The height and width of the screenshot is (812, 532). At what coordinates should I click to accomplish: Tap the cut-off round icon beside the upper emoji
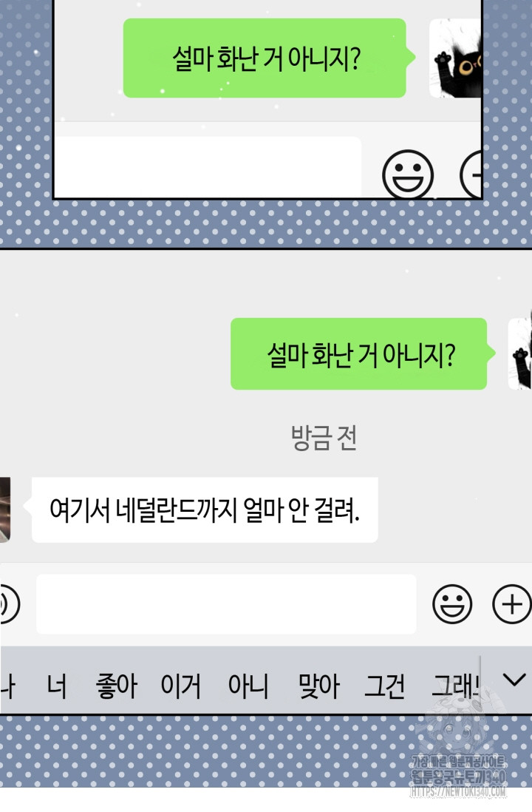471,175
